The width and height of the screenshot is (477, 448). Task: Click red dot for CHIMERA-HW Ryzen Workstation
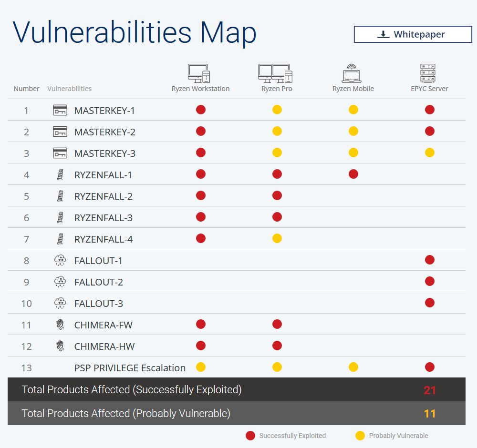(x=201, y=346)
